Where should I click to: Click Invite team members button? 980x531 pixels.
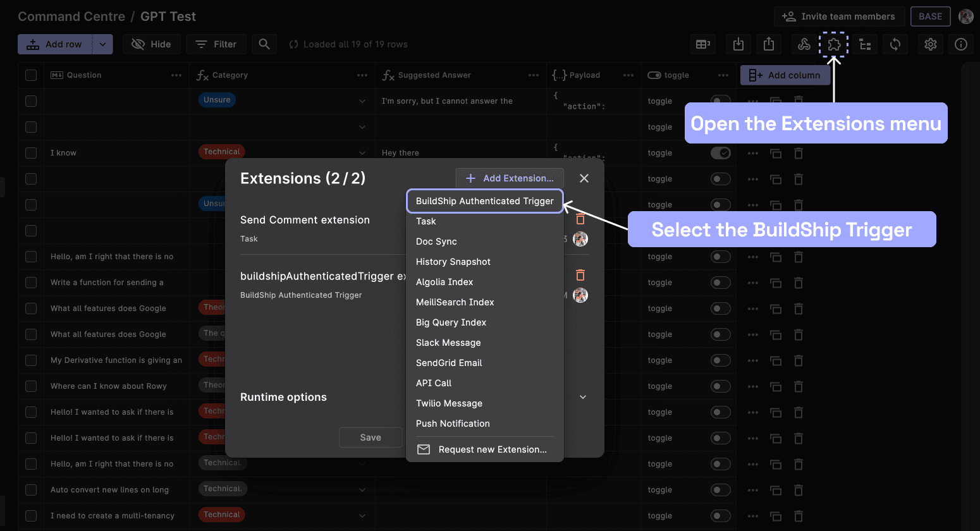click(x=839, y=16)
